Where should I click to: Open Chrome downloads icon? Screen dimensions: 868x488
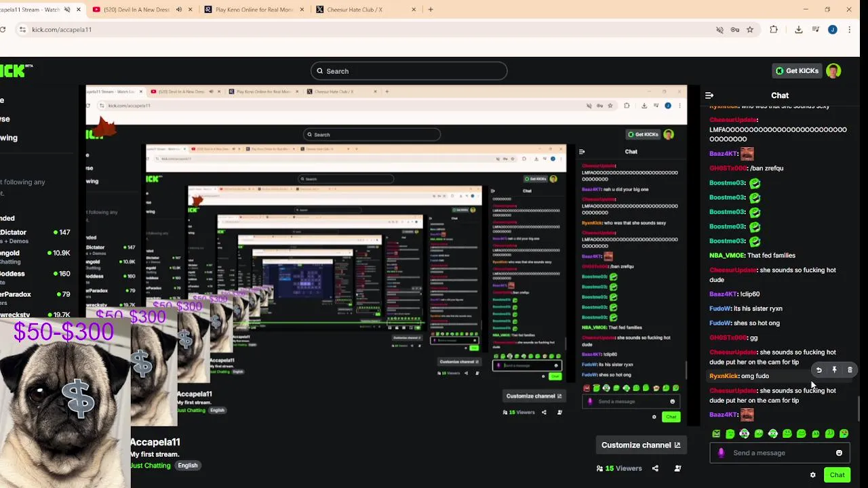[798, 30]
